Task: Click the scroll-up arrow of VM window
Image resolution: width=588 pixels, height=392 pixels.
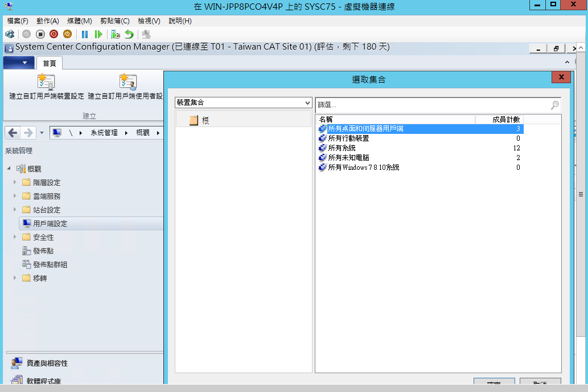Action: [x=581, y=48]
